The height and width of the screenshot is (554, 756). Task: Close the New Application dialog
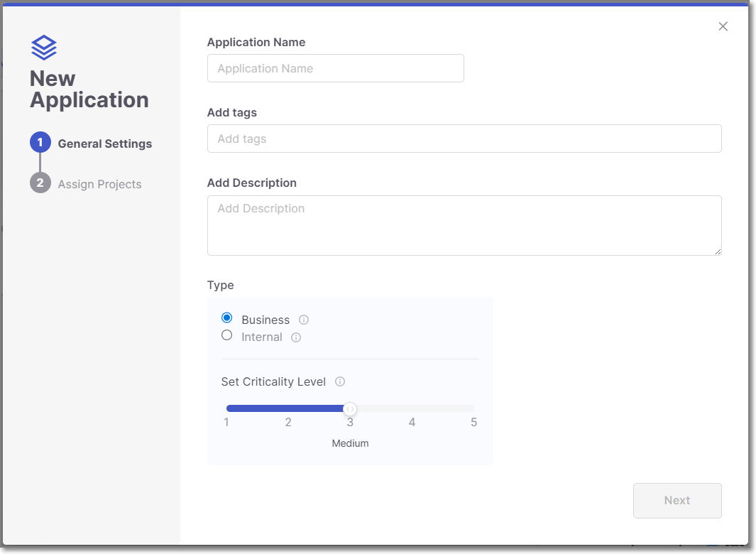coord(723,26)
